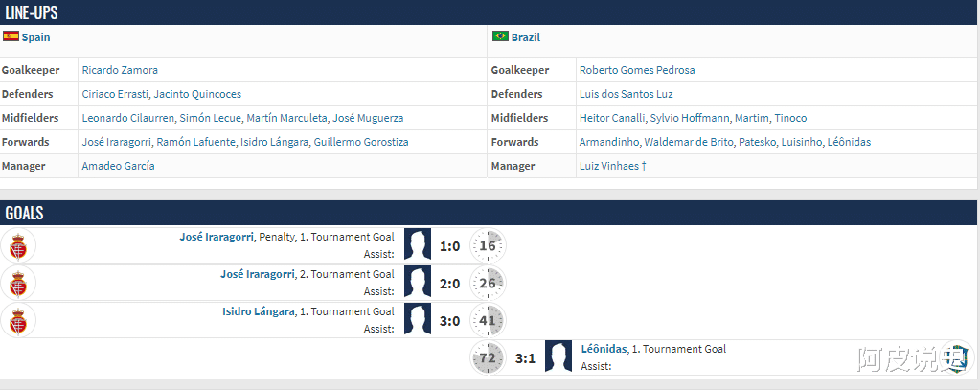
Task: Click Léônidas player silhouette photo
Action: pyautogui.click(x=558, y=357)
